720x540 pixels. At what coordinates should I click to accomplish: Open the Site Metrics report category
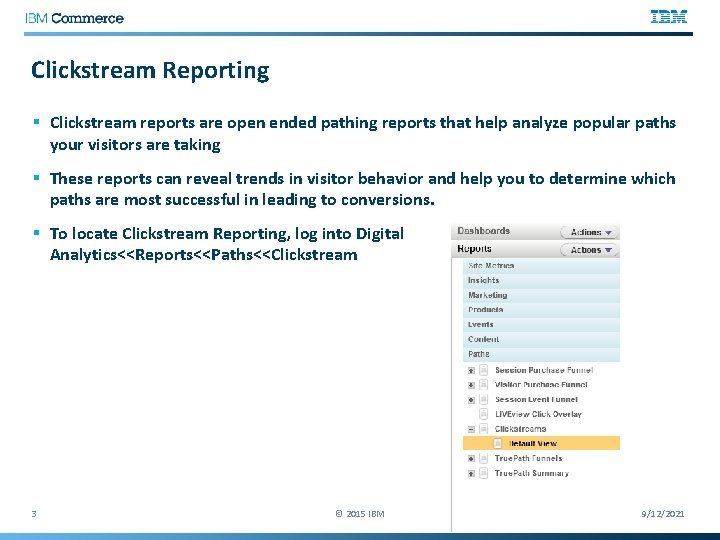(x=541, y=266)
